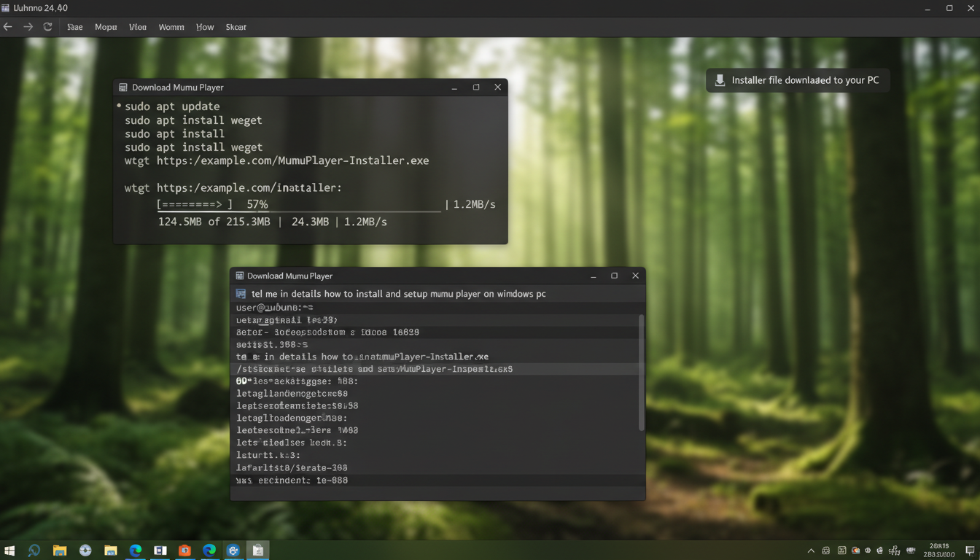The width and height of the screenshot is (980, 560).
Task: Click the lower Download Mumu Player title icon
Action: 239,276
